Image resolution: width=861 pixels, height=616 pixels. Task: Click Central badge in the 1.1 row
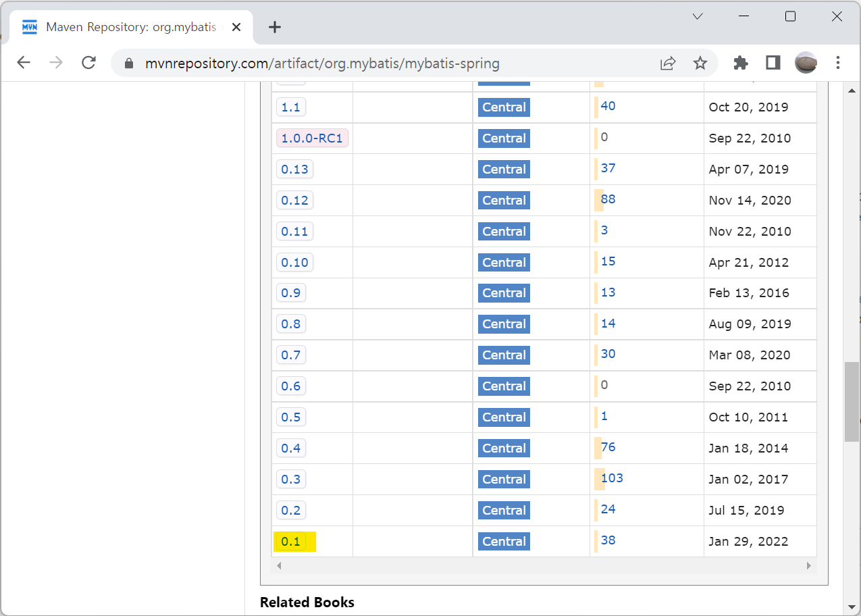(504, 107)
